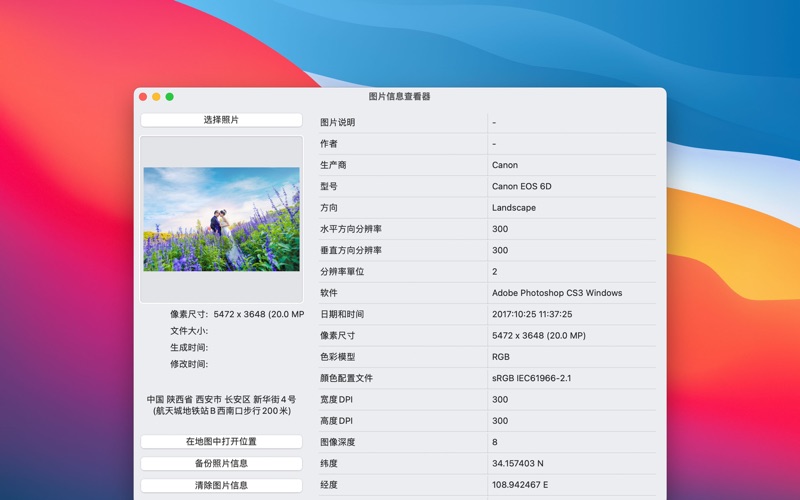Click the sRGB IEC61966-2.1 value

pos(532,379)
